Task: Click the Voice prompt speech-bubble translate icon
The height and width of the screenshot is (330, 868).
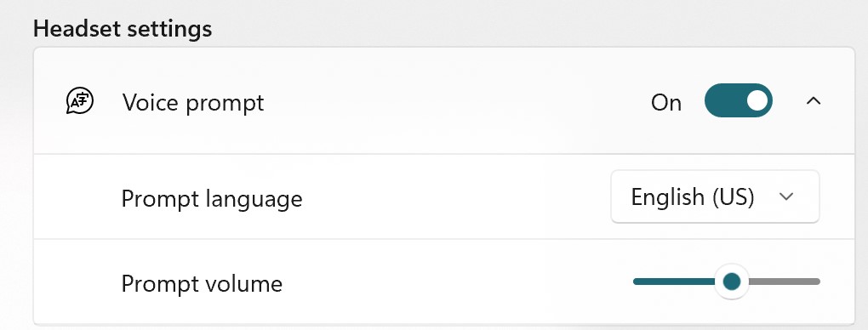Action: coord(80,101)
